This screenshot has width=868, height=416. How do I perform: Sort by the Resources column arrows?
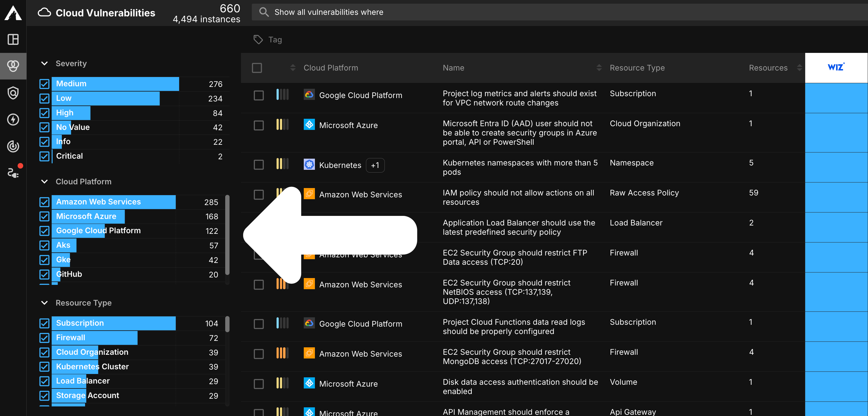coord(799,68)
